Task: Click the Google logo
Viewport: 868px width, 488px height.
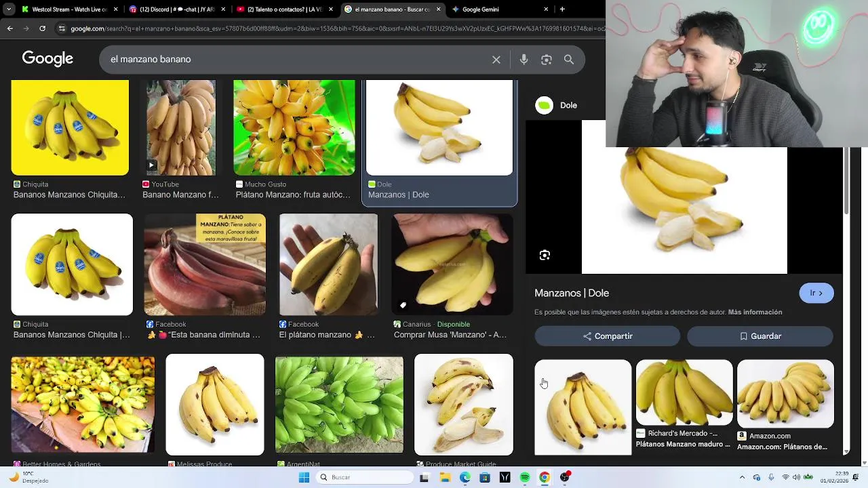Action: click(x=47, y=59)
